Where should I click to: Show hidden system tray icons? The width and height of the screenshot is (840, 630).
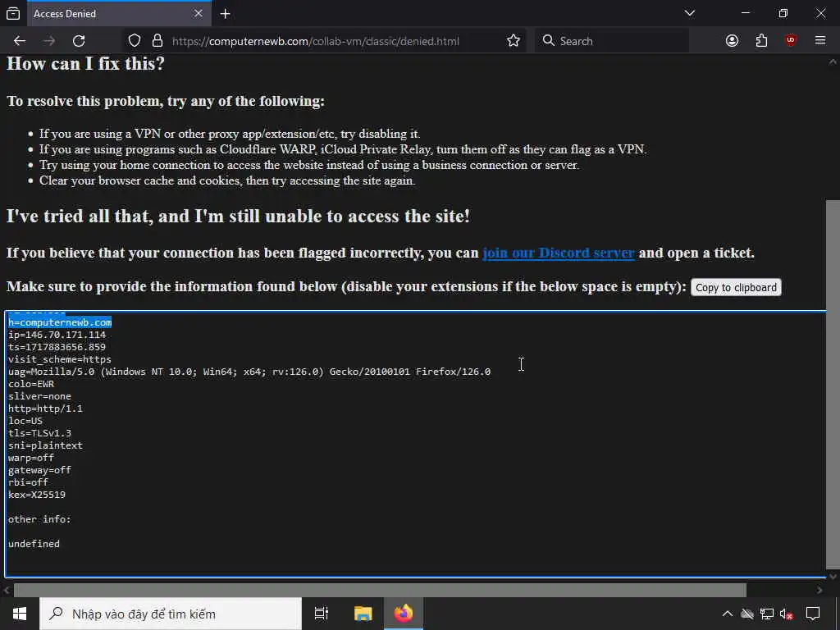tap(727, 614)
